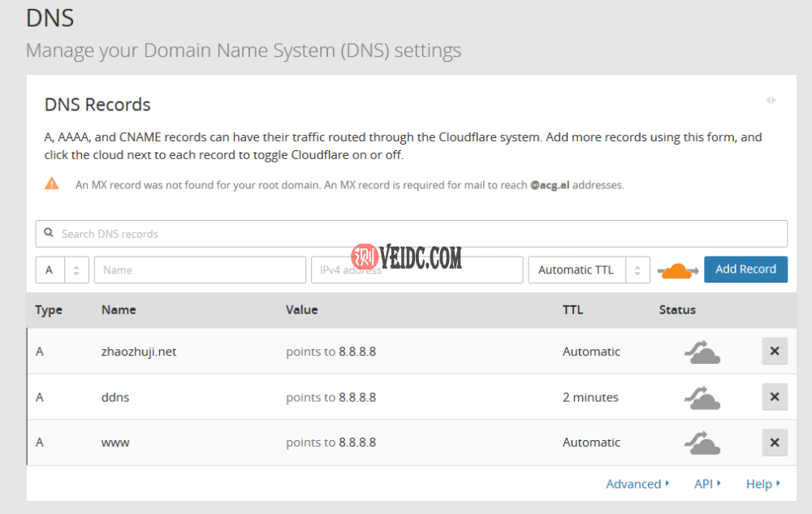Image resolution: width=812 pixels, height=514 pixels.
Task: Remove the ddns record using its X icon
Action: [775, 397]
